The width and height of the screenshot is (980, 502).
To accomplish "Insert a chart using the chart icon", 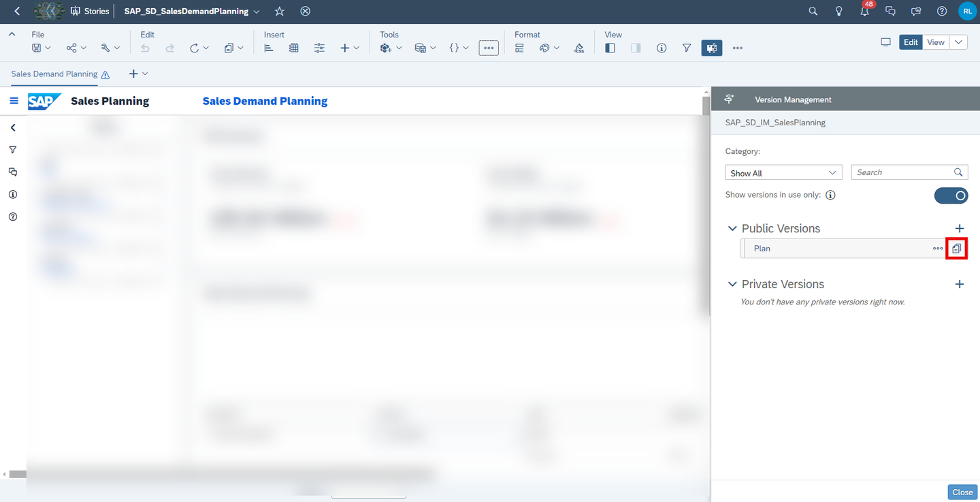I will point(269,48).
